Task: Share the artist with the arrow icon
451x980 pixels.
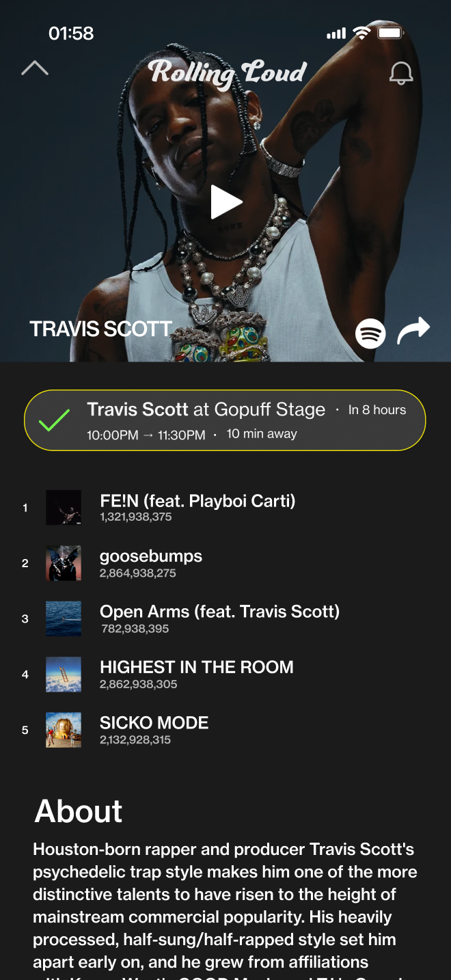Action: click(x=413, y=330)
